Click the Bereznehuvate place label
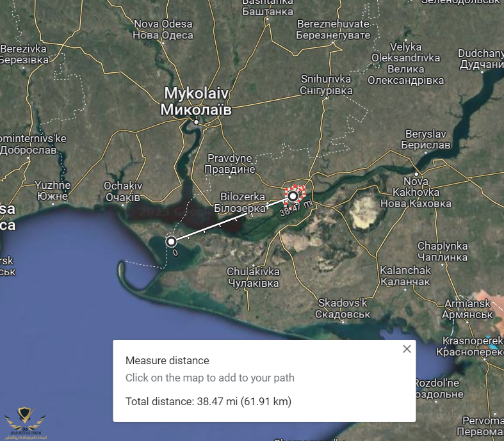 [x=334, y=29]
